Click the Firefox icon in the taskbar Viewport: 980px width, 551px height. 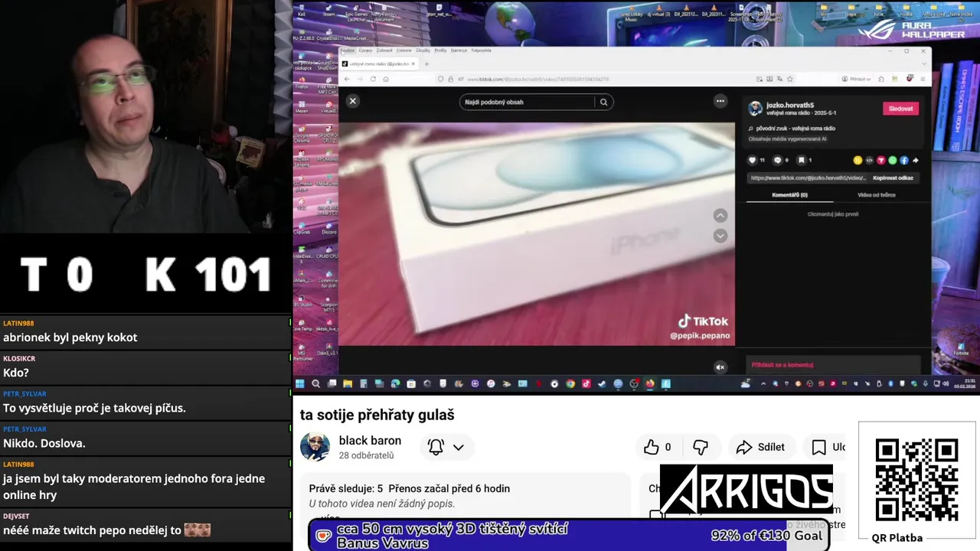650,383
